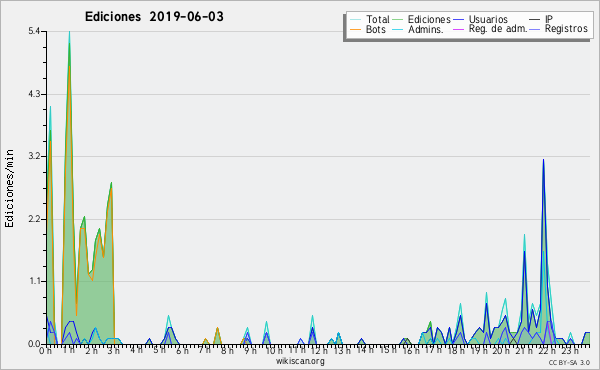
Task: Click the chart title Ediciones 2019-06-03
Action: [x=154, y=17]
